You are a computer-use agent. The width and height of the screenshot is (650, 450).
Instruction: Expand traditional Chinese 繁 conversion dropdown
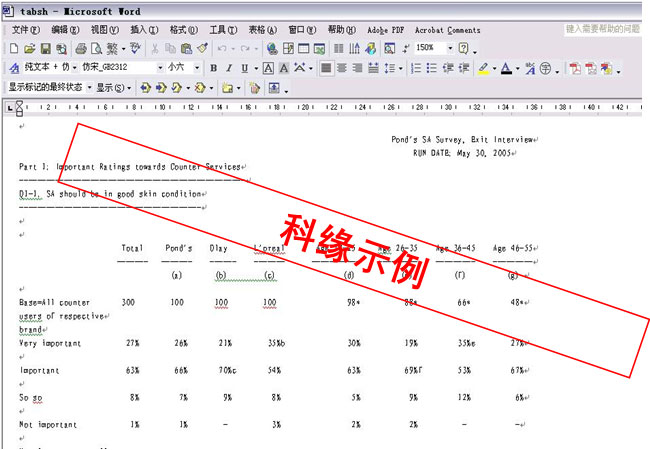(x=124, y=49)
